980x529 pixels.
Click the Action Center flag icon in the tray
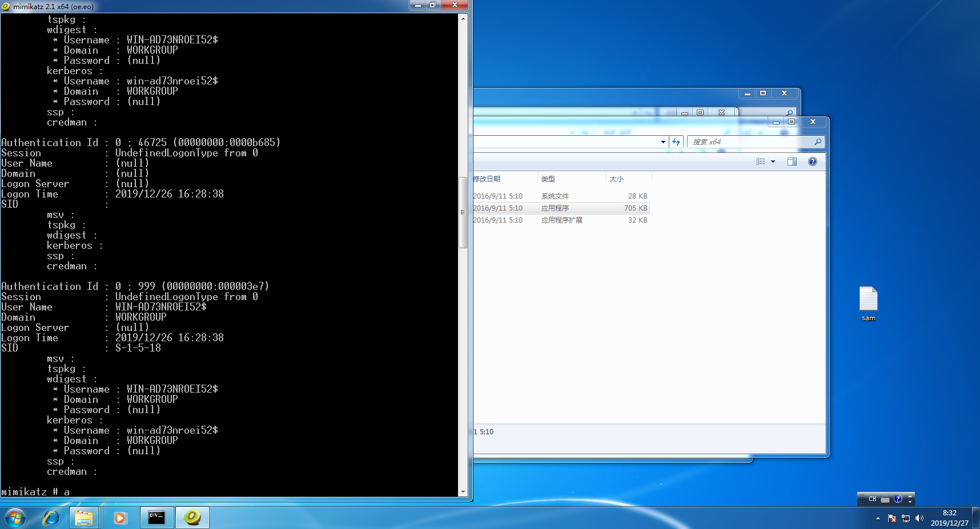(892, 518)
